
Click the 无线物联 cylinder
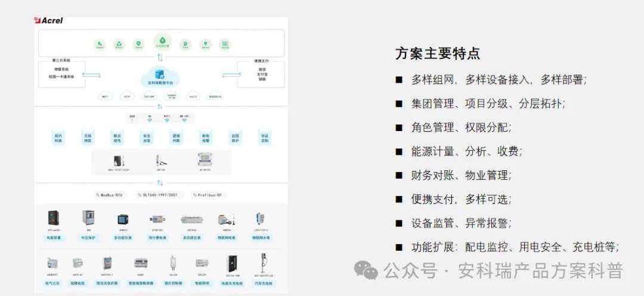(x=88, y=137)
